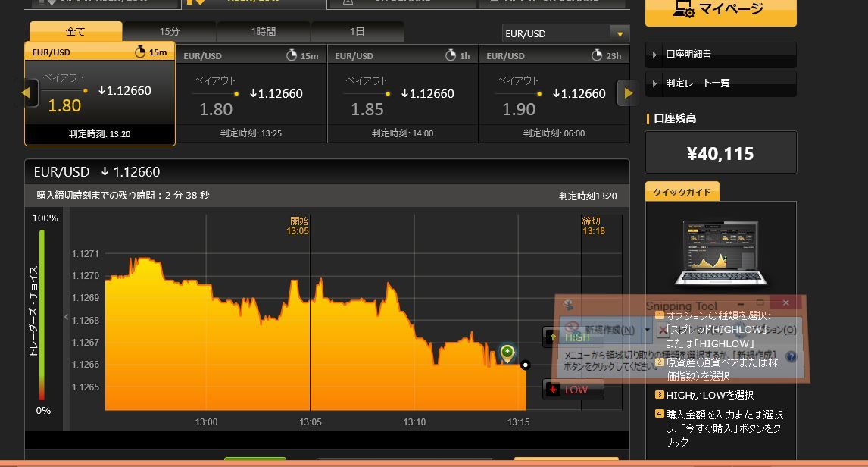The height and width of the screenshot is (467, 868).
Task: Switch to the 15分 tab
Action: tap(170, 32)
